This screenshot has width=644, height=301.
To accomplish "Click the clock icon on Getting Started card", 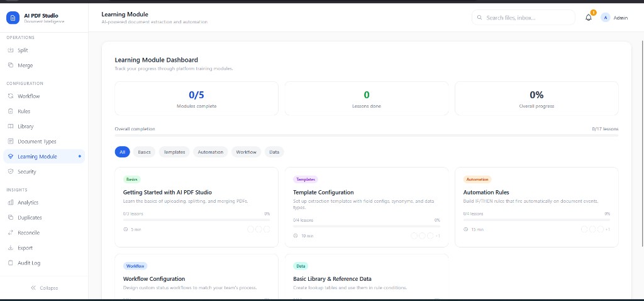I will coord(126,229).
